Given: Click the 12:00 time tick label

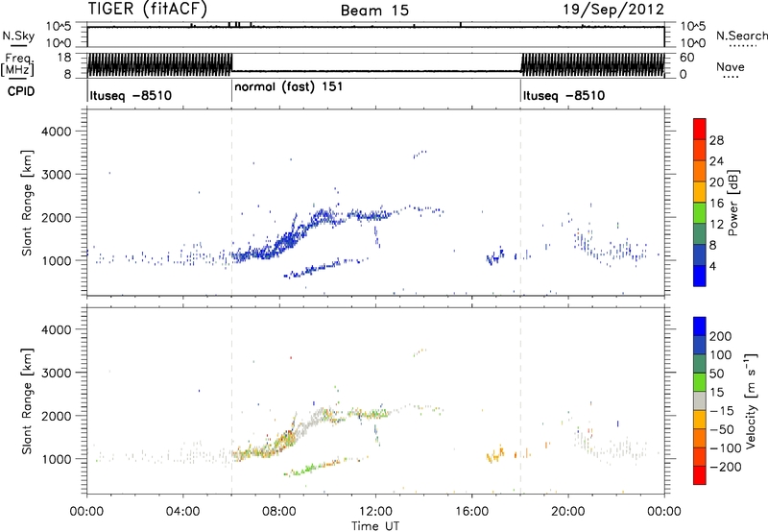Looking at the screenshot, I should click(x=375, y=512).
